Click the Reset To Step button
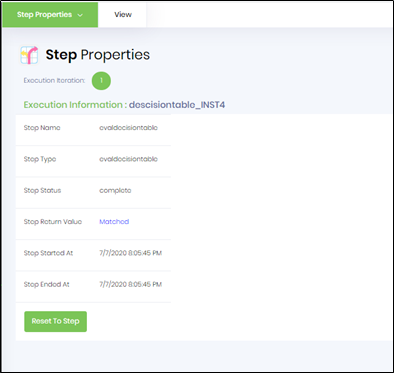 coord(55,321)
